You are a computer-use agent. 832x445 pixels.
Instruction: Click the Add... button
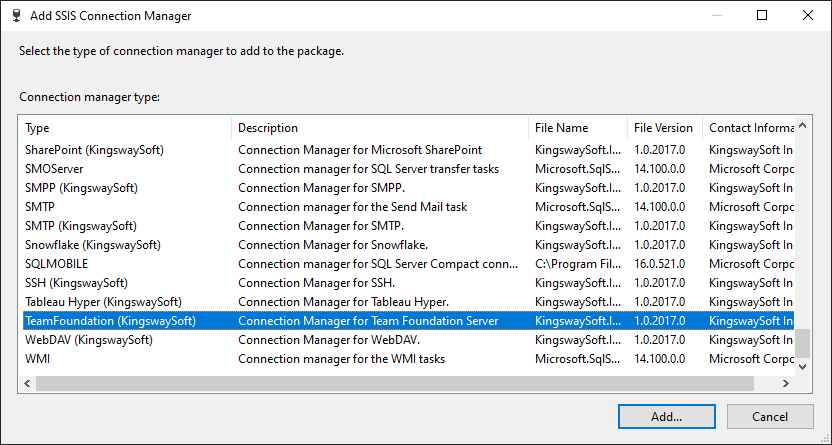(666, 416)
